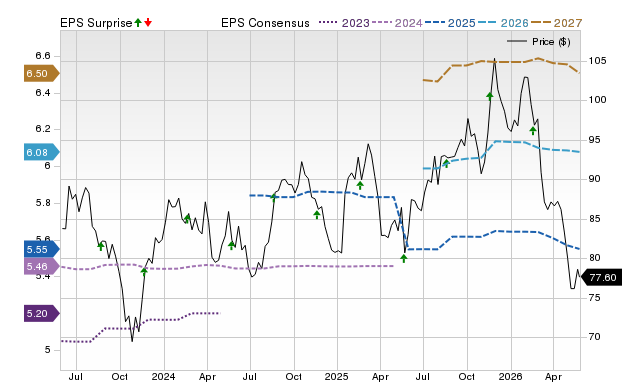Screen dimensions: 640x382
Task: Click the 2026 label on the time axis
Action: click(510, 376)
